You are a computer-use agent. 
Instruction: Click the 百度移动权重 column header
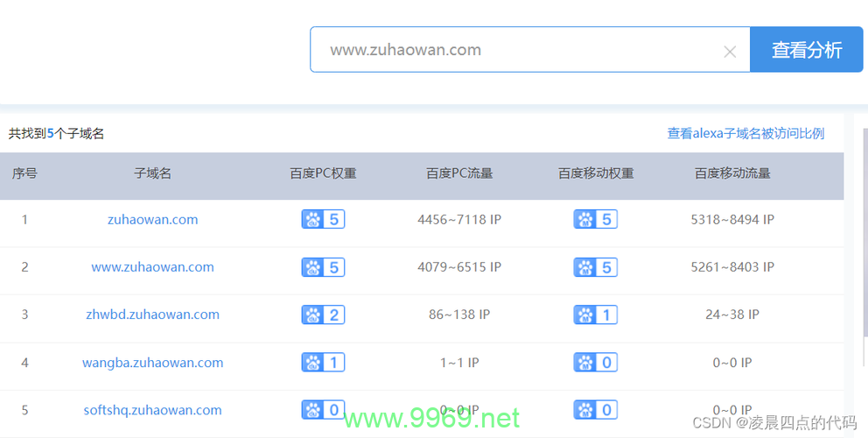(596, 173)
